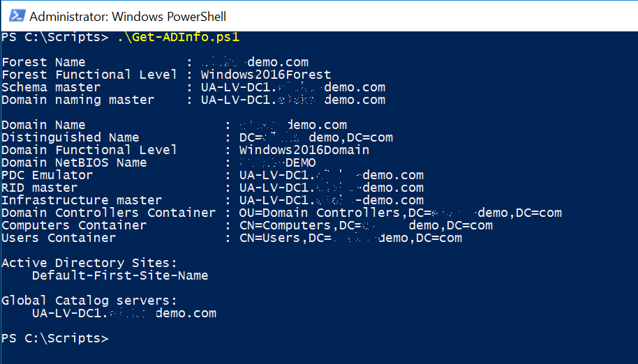This screenshot has width=638, height=364.
Task: Click the Domain naming master label
Action: (x=77, y=100)
